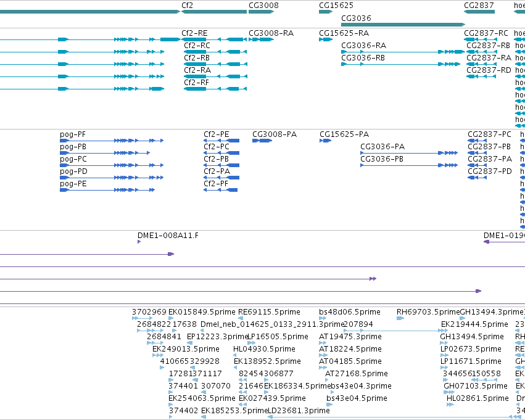The image size is (525, 420).
Task: Click the CG3036-RB transcript label
Action: (x=363, y=58)
